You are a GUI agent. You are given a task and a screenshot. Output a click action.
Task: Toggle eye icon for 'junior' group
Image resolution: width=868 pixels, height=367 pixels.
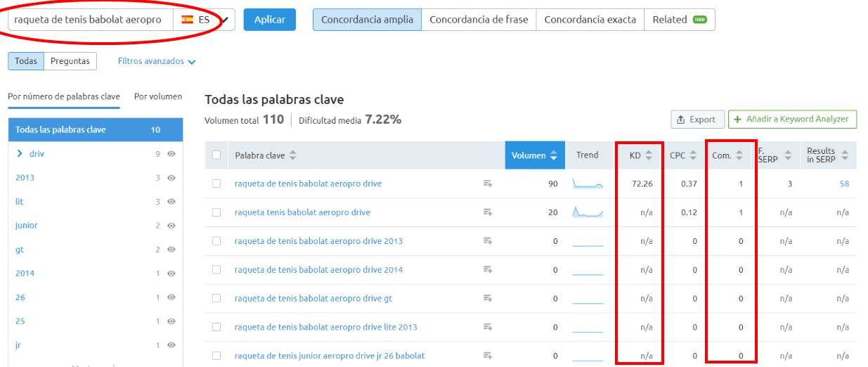pyautogui.click(x=171, y=225)
